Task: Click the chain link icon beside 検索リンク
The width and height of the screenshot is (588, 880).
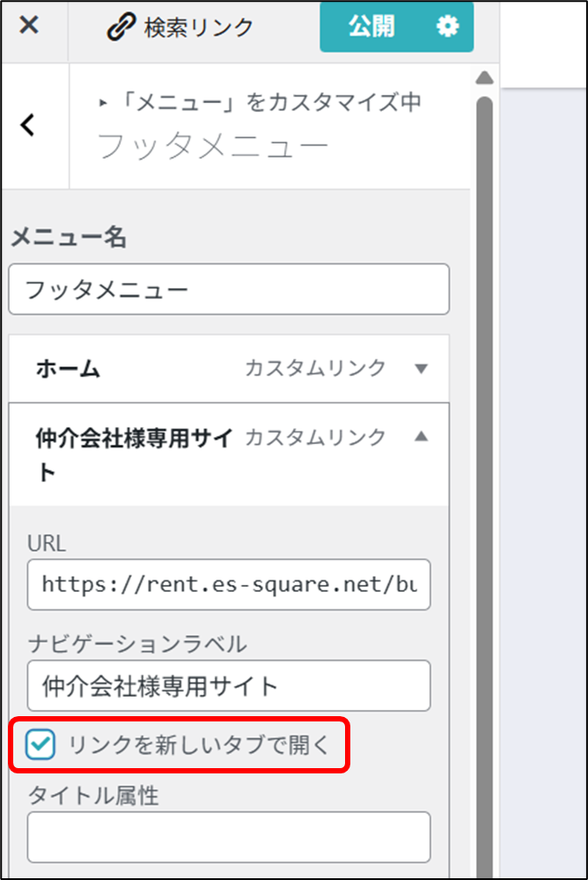Action: point(120,27)
